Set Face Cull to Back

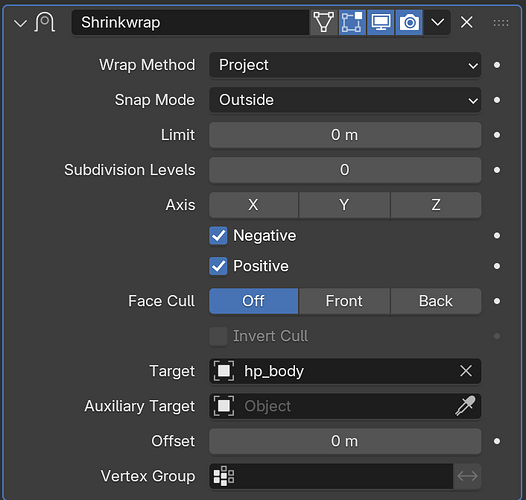tap(436, 301)
